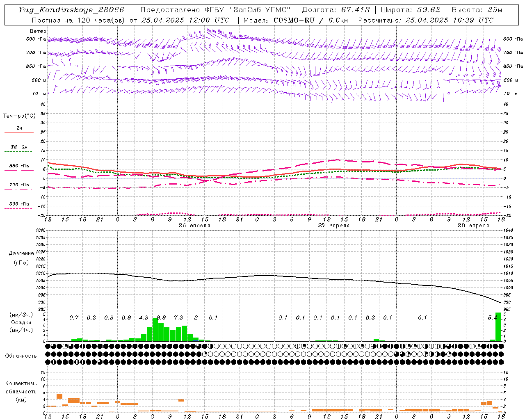
Task: Click the "500 гПа" temperature legend entry
Action: click(x=19, y=204)
